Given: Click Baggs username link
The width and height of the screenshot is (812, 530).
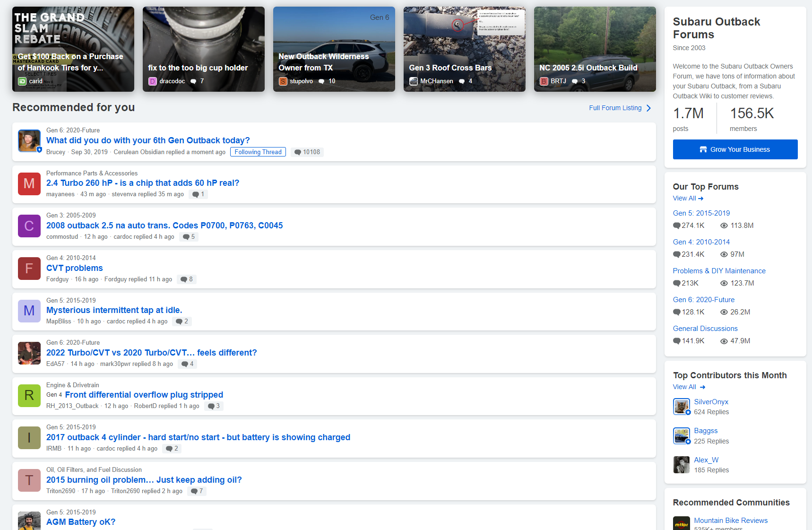Looking at the screenshot, I should pos(706,431).
